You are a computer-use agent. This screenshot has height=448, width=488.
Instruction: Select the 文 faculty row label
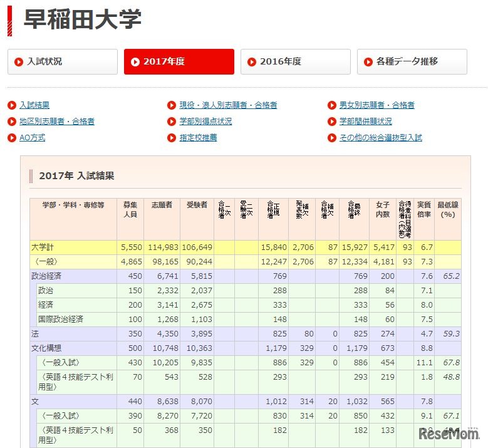(35, 402)
